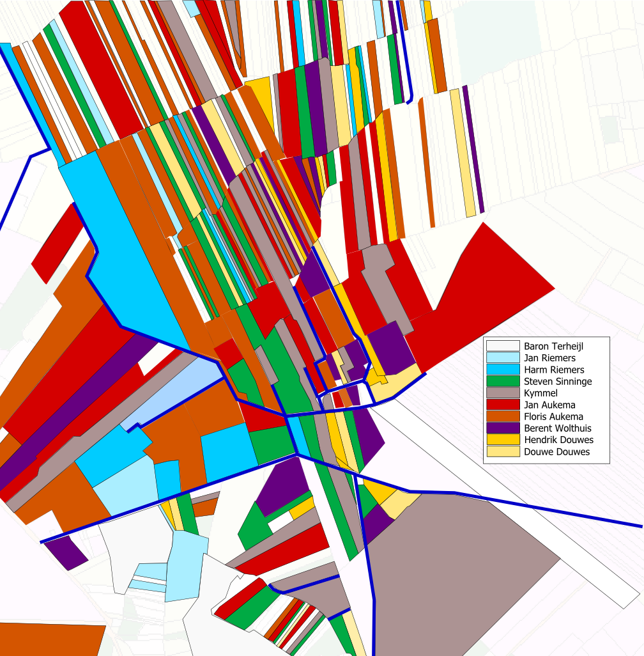Select the Douwe Douwes legend label text
644x656 pixels.
pos(556,452)
